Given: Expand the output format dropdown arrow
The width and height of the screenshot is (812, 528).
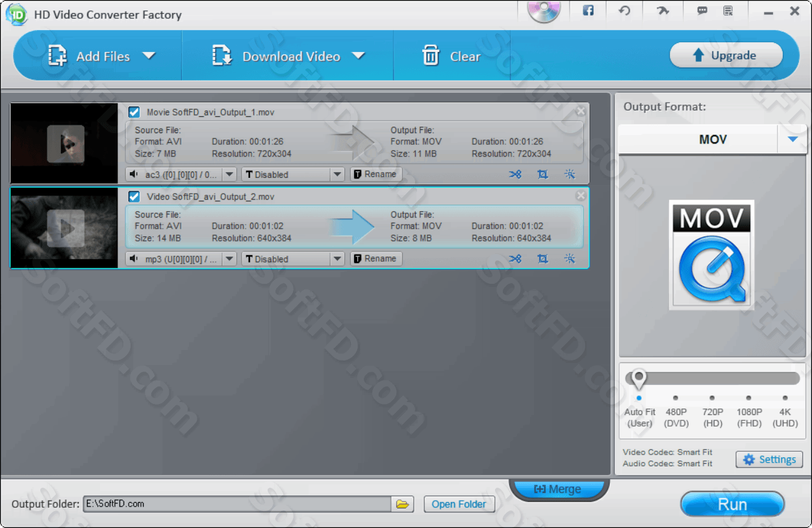Looking at the screenshot, I should tap(793, 139).
